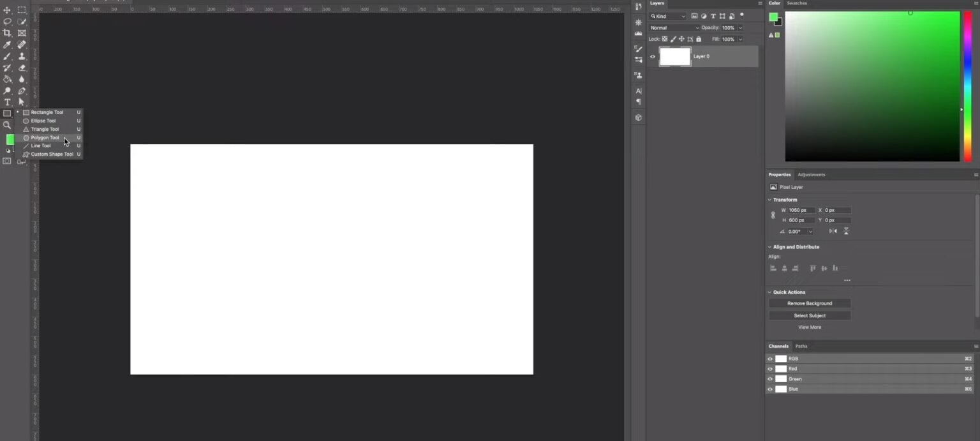Toggle Layer 0 visibility eye
Viewport: 980px width, 441px height.
(653, 56)
